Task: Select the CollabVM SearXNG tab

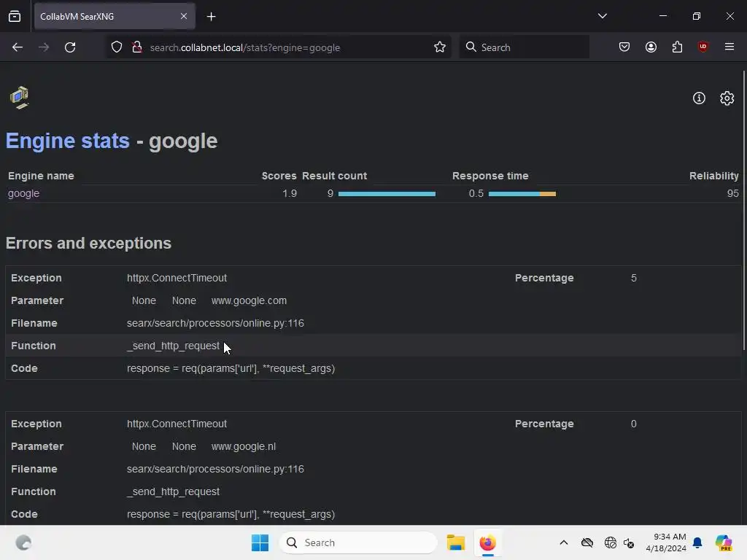Action: tap(115, 16)
